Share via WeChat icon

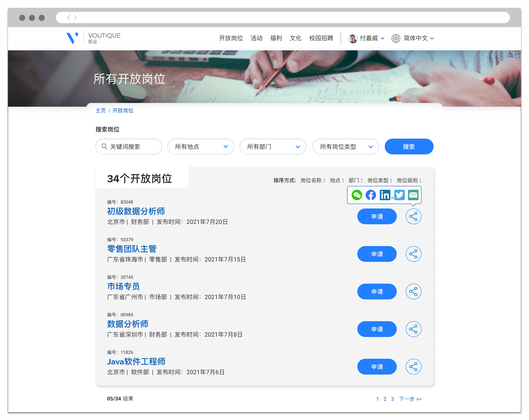357,195
